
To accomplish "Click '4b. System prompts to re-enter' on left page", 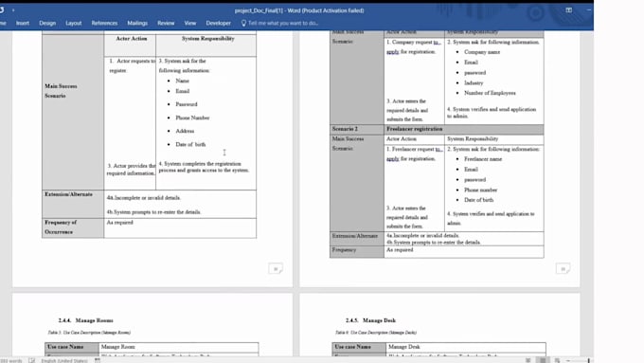I will 153,212.
